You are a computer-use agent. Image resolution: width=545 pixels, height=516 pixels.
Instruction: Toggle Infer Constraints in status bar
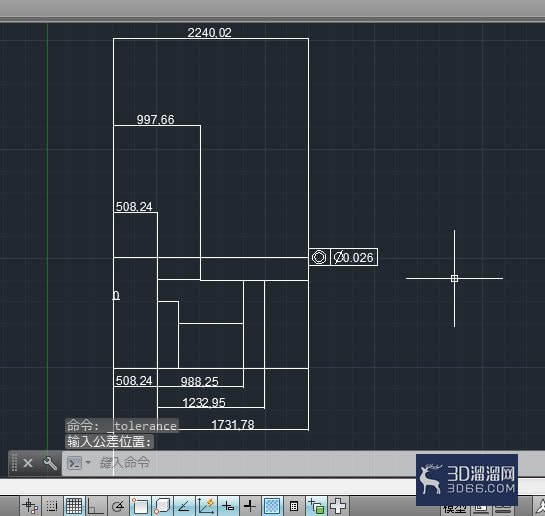pos(31,506)
